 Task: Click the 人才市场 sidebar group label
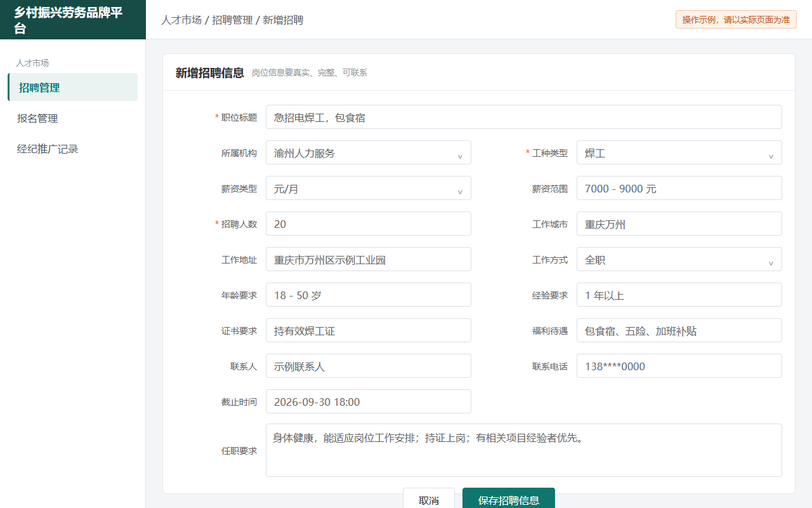tap(32, 63)
